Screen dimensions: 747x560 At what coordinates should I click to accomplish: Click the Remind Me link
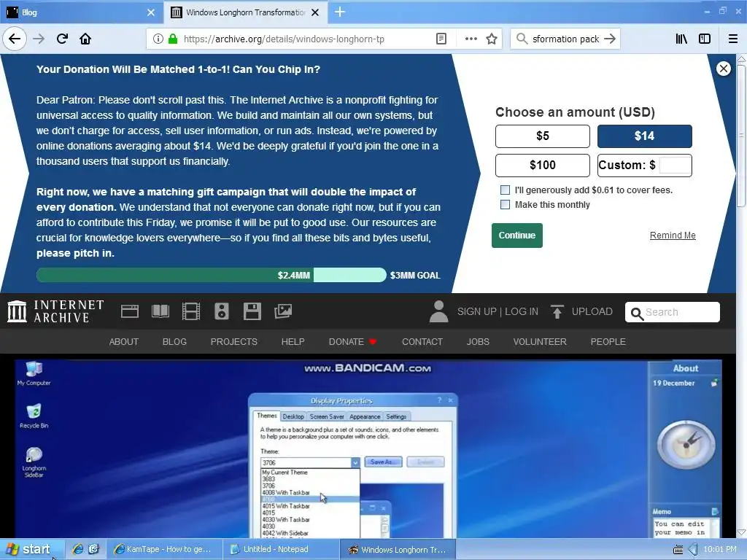point(673,236)
